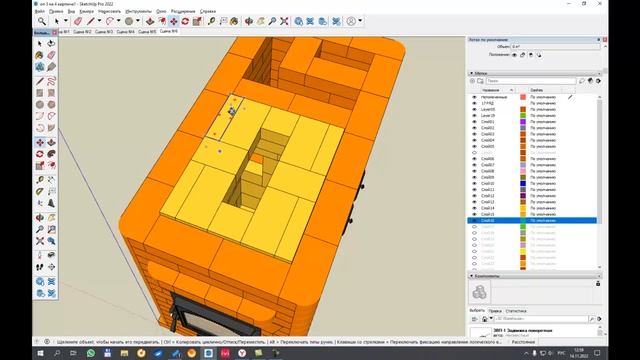Click the add tag plus icon in the Tags panel
This screenshot has width=640, height=360.
(x=473, y=81)
